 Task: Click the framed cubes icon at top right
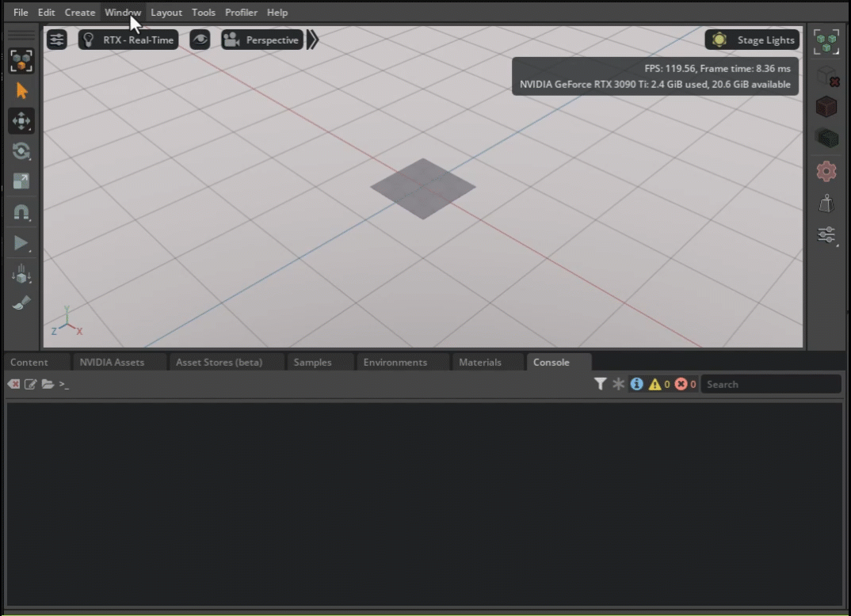(826, 42)
